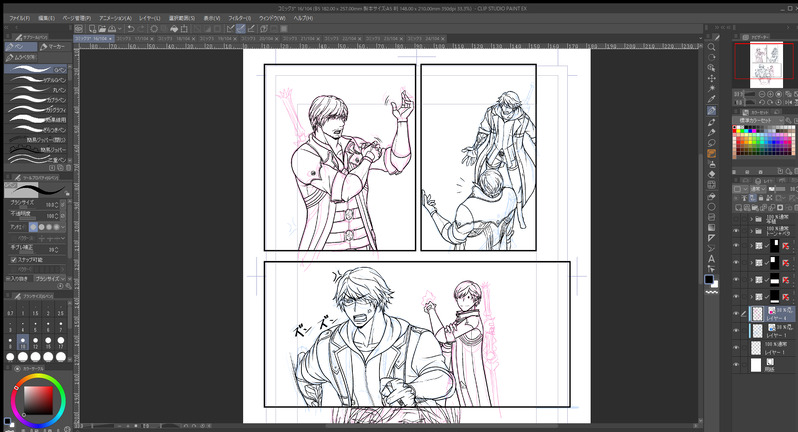Click the Fill paint bucket command icon
The height and width of the screenshot is (432, 798).
click(174, 28)
